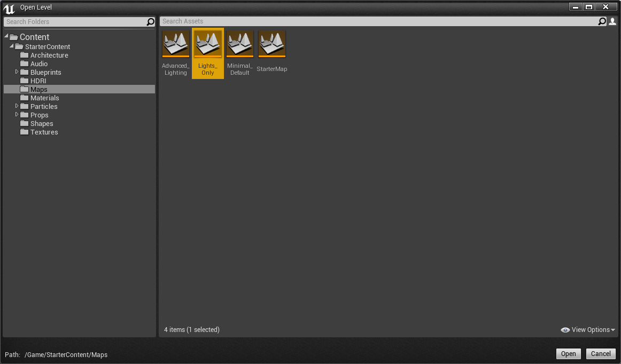The image size is (621, 364).
Task: Select the Minimal_Default level thumbnail
Action: (x=239, y=43)
